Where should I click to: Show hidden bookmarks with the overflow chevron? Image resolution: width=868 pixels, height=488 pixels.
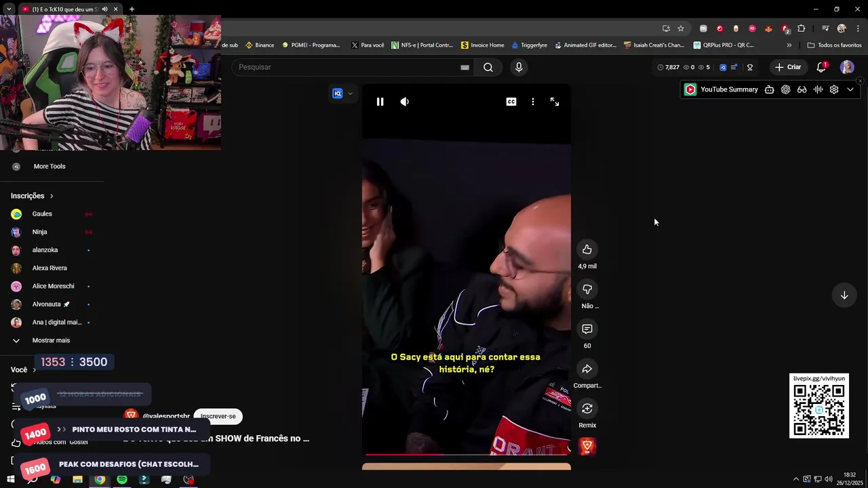[x=789, y=45]
